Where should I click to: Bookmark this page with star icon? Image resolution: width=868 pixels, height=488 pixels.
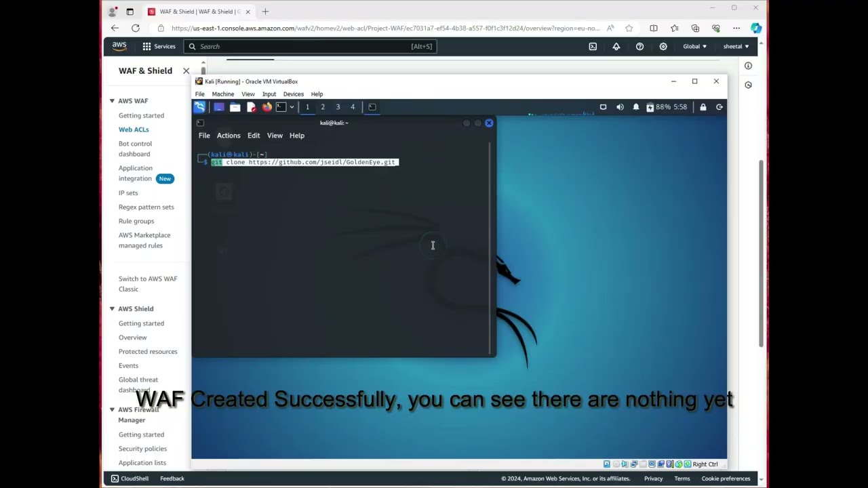tap(629, 28)
